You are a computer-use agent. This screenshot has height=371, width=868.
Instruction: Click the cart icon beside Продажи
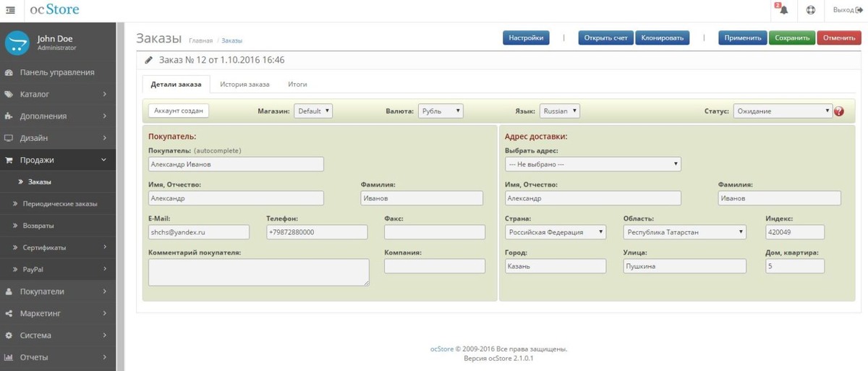click(x=9, y=160)
